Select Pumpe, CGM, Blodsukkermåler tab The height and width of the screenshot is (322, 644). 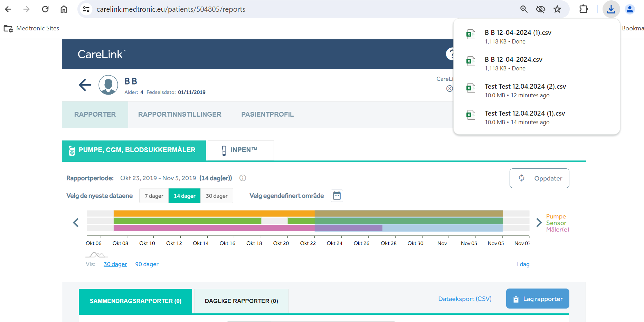click(134, 150)
